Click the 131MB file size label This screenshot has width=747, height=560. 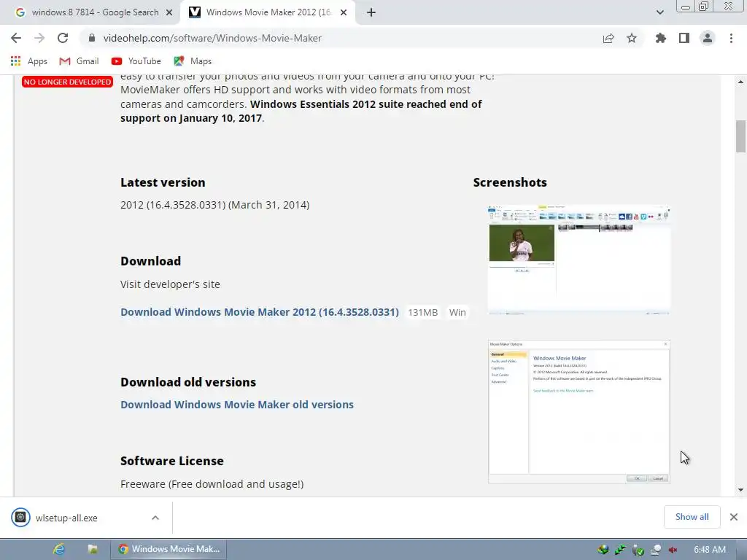pyautogui.click(x=422, y=312)
